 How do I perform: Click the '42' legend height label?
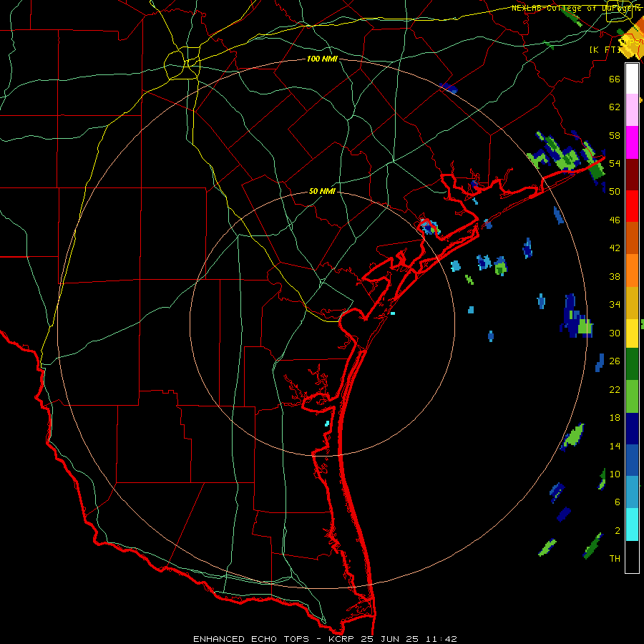pyautogui.click(x=615, y=248)
